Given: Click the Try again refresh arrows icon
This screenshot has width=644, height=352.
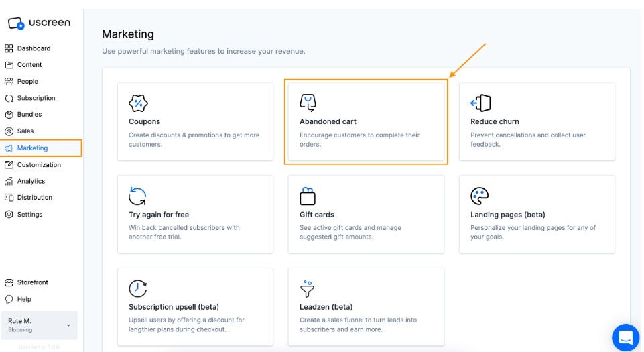Looking at the screenshot, I should pyautogui.click(x=137, y=196).
